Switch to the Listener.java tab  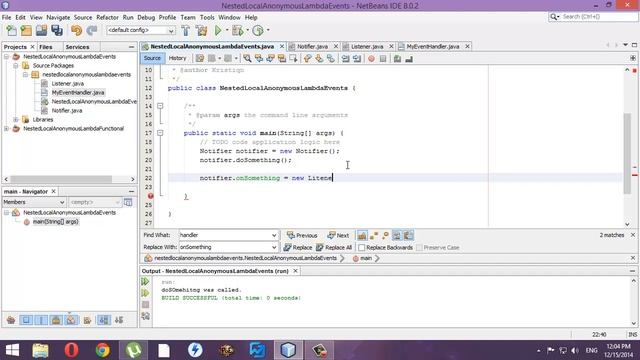tap(367, 47)
